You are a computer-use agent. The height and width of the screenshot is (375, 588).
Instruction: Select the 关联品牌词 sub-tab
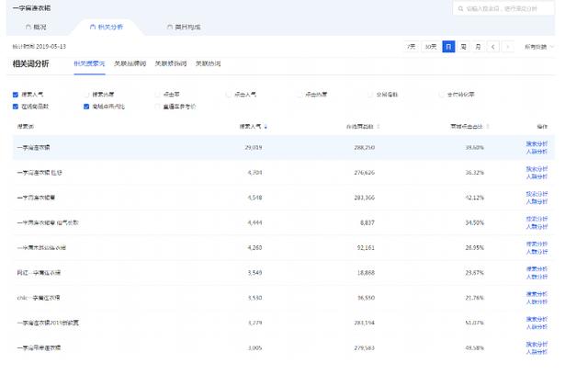coord(130,63)
